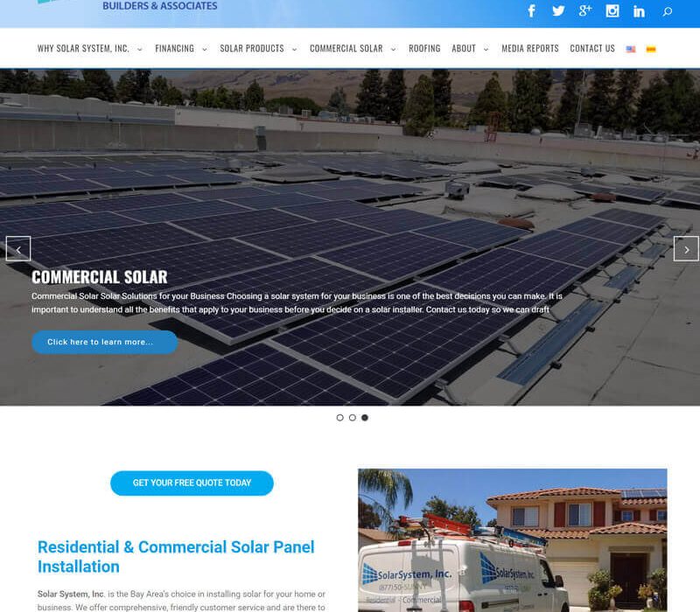Open the Roofing menu item

point(424,49)
